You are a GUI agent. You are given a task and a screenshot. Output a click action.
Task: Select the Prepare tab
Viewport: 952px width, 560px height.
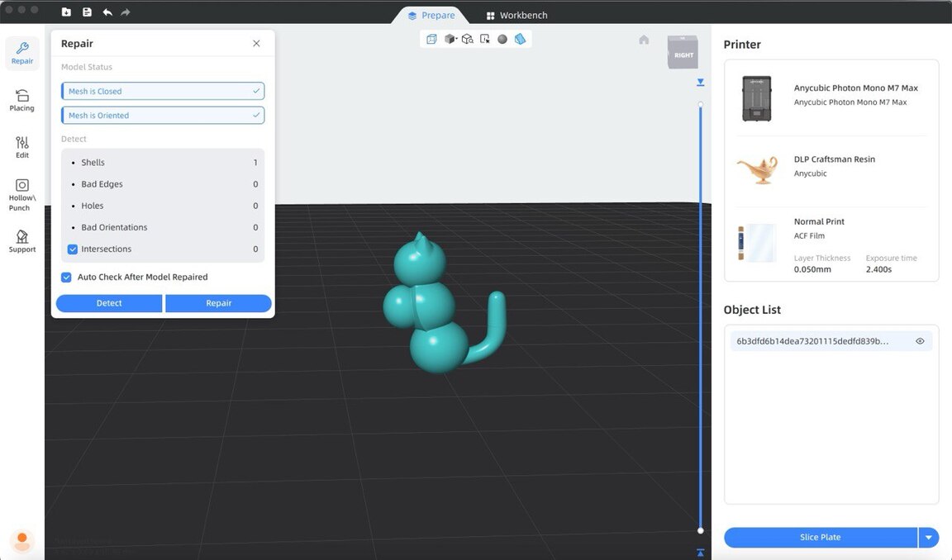[x=431, y=15]
